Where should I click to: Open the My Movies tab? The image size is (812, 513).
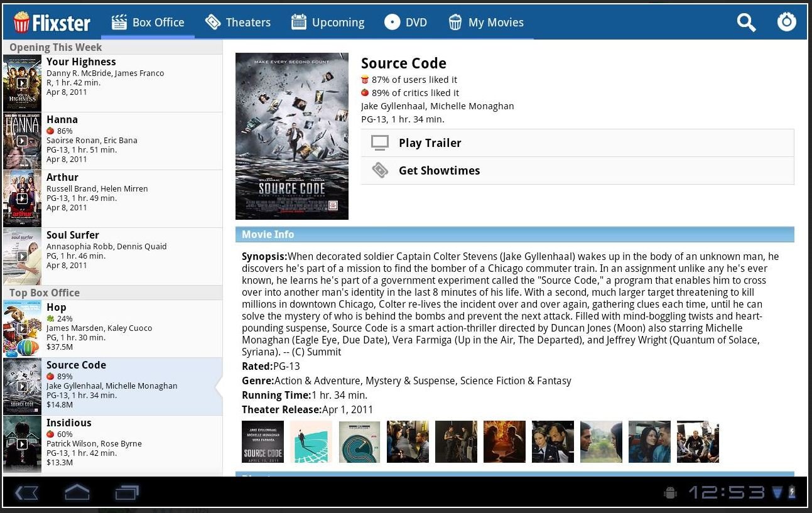pos(486,23)
